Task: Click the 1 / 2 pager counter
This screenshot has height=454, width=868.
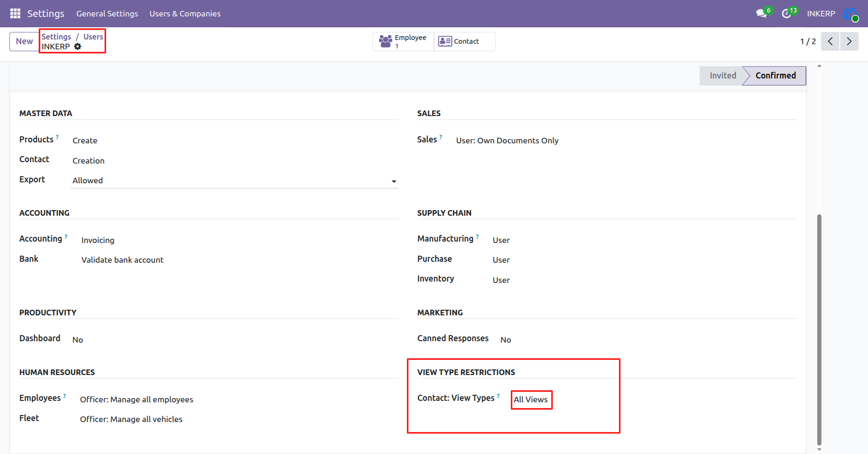Action: [x=808, y=41]
